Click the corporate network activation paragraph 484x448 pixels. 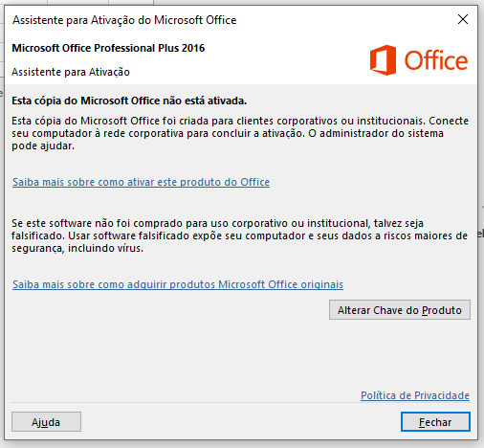pyautogui.click(x=240, y=133)
